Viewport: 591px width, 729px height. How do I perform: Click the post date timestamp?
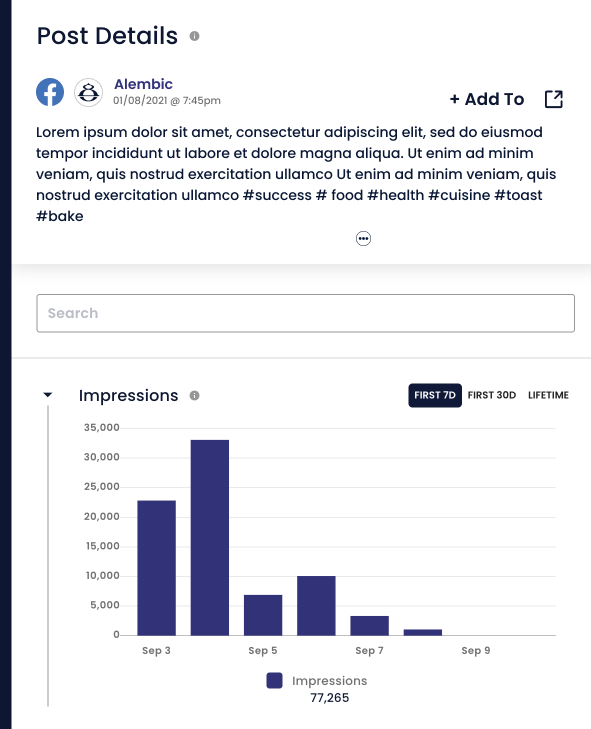coord(166,100)
